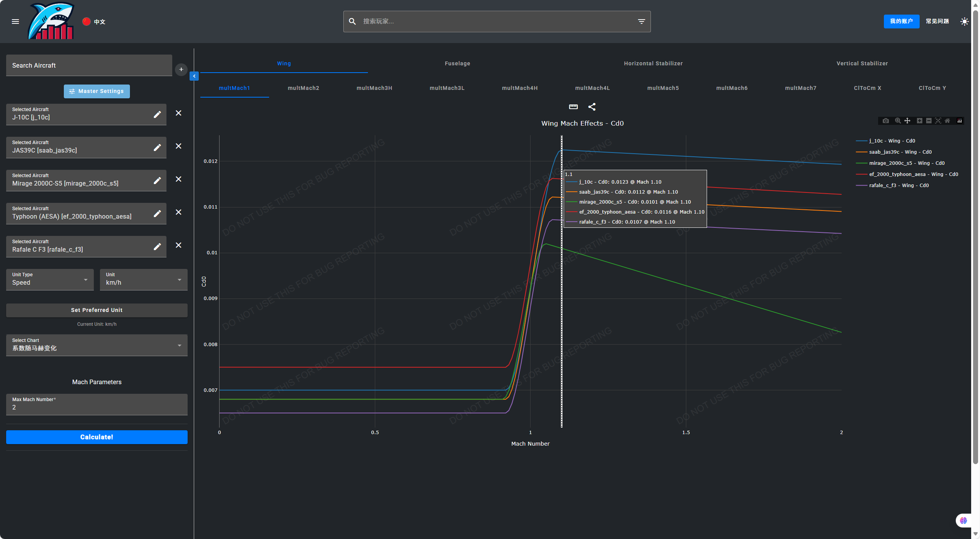980x539 pixels.
Task: Open the search filter options icon
Action: coord(641,22)
